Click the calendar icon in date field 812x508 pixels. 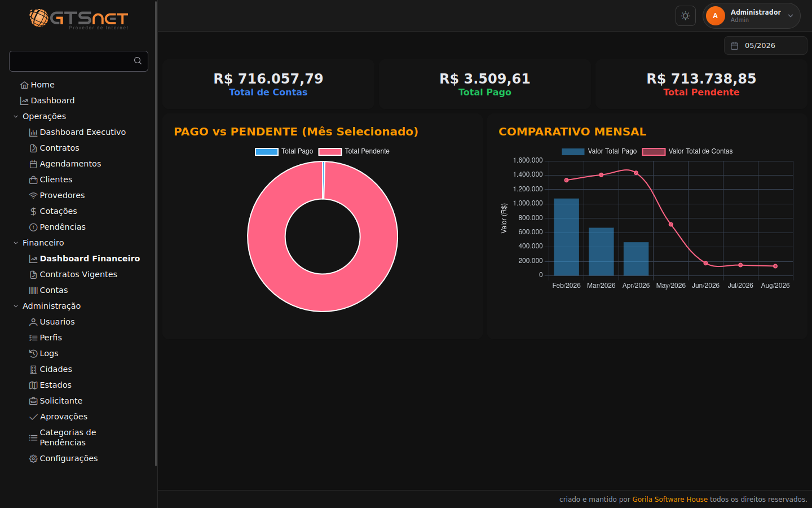(735, 46)
